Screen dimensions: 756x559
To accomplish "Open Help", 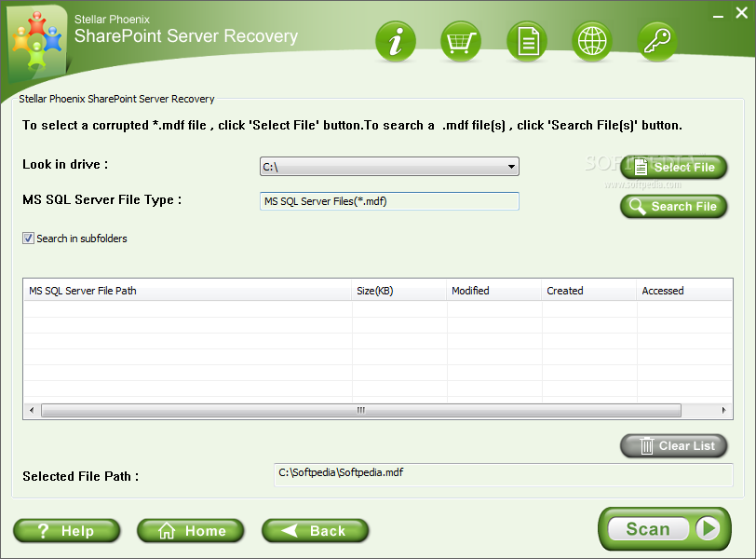I will pos(66,531).
